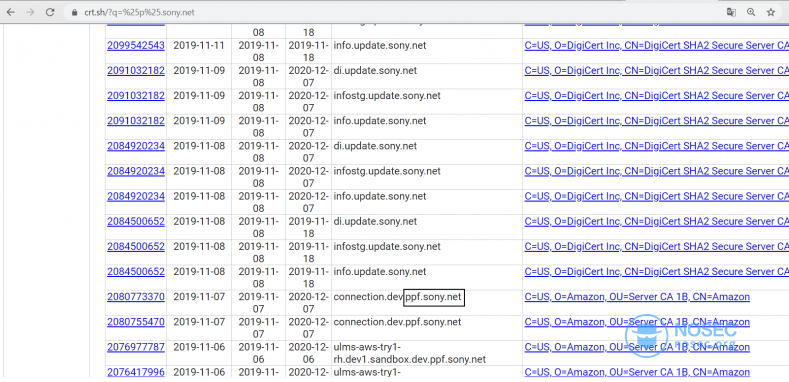Open certificate ID 2076977787
789x382 pixels.
pos(136,347)
